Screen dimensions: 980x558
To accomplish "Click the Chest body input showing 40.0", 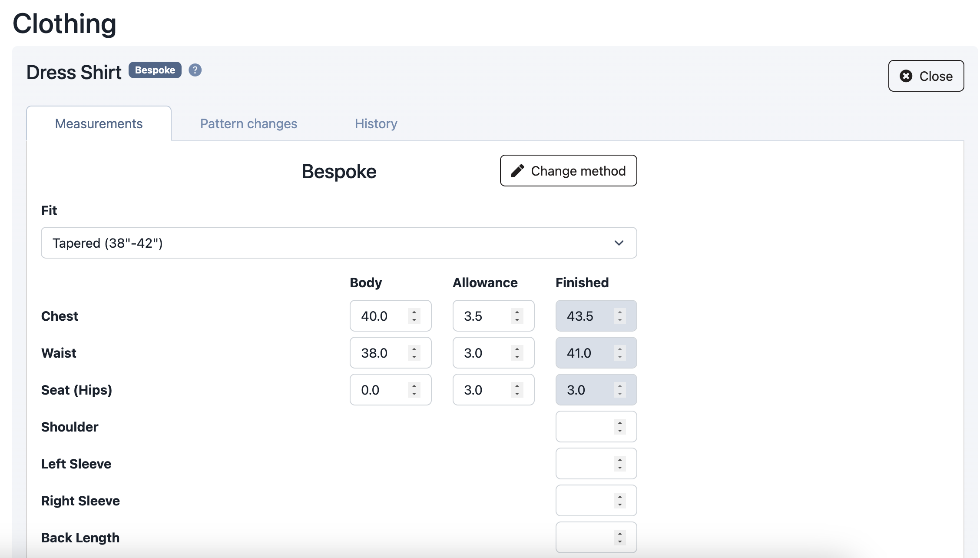I will [x=378, y=316].
